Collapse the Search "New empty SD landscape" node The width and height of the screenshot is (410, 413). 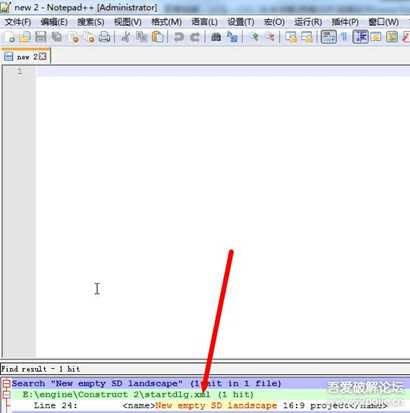click(x=6, y=384)
